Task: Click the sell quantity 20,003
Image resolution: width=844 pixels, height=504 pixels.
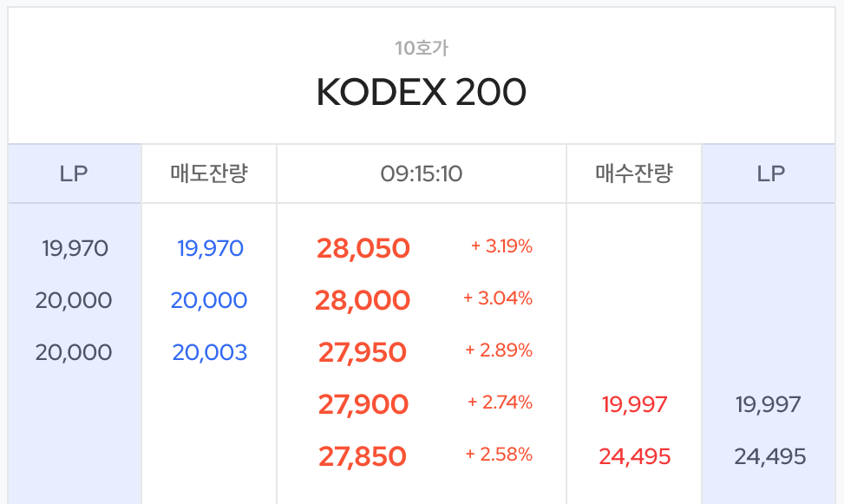Action: [209, 352]
